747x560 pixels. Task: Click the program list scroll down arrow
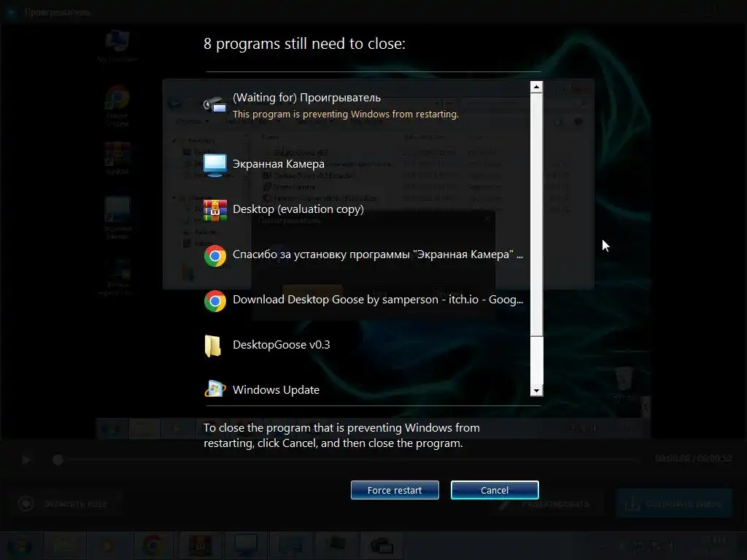click(536, 391)
